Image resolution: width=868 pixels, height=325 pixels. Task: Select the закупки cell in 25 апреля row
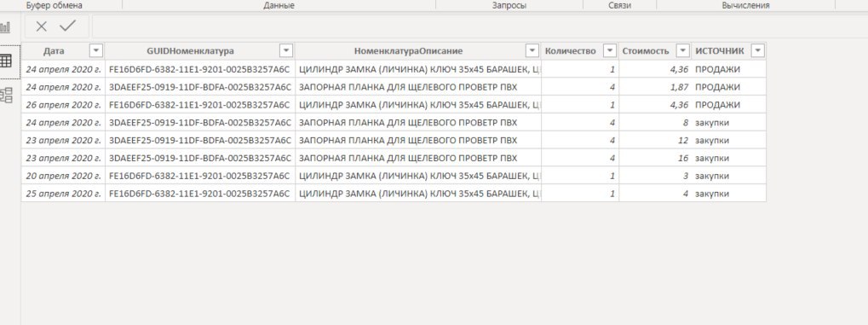(728, 194)
